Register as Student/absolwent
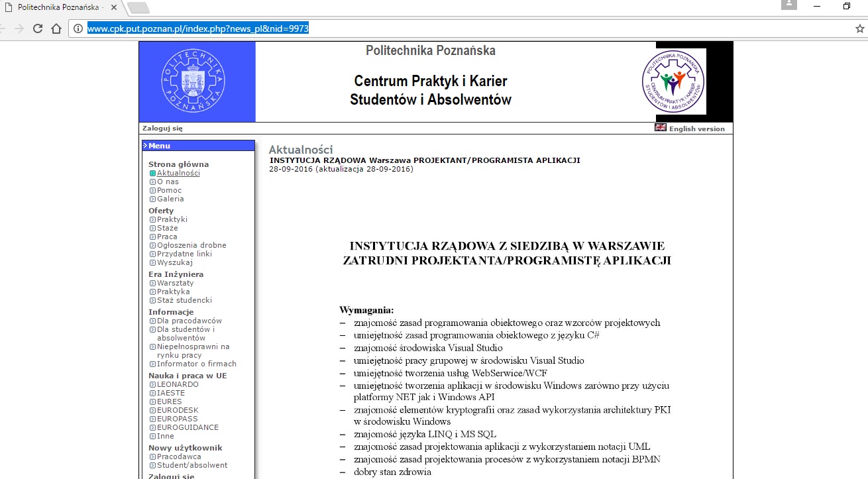Image resolution: width=868 pixels, height=479 pixels. [192, 465]
